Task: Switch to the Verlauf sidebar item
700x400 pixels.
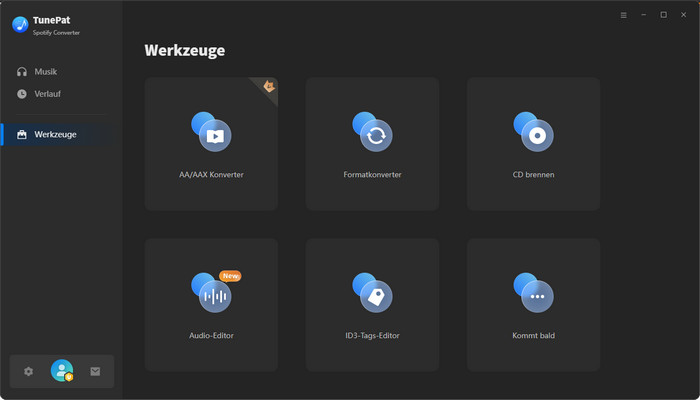Action: coord(48,94)
